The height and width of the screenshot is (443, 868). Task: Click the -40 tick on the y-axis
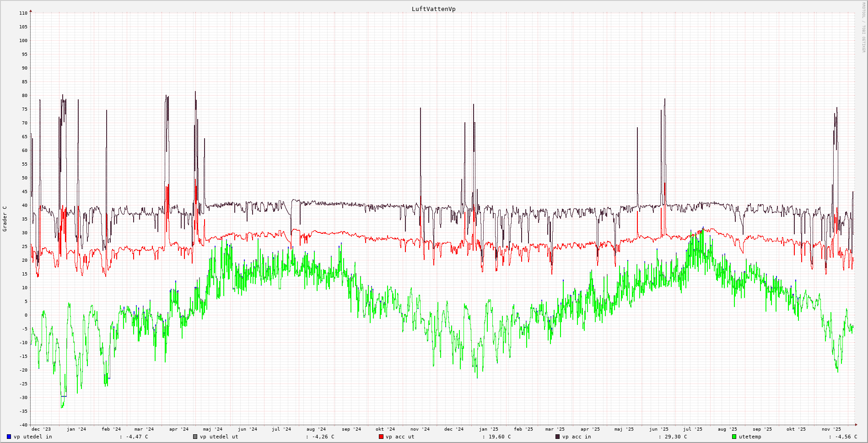pyautogui.click(x=23, y=425)
